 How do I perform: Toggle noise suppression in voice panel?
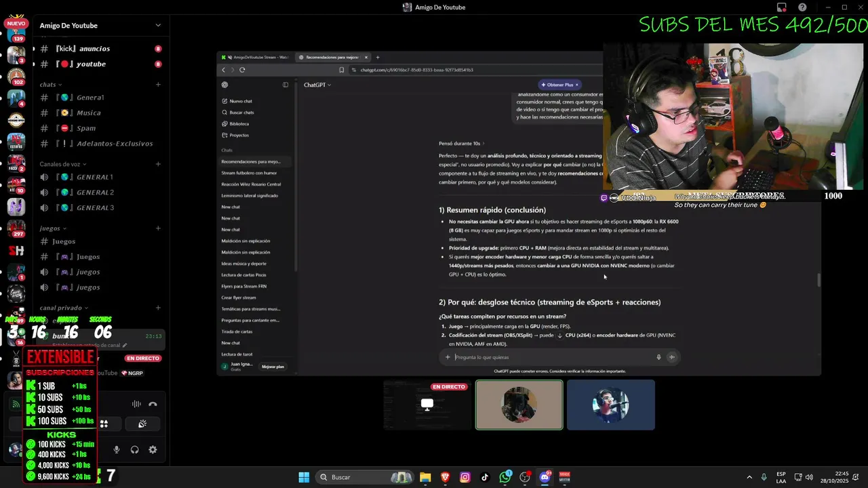[136, 404]
